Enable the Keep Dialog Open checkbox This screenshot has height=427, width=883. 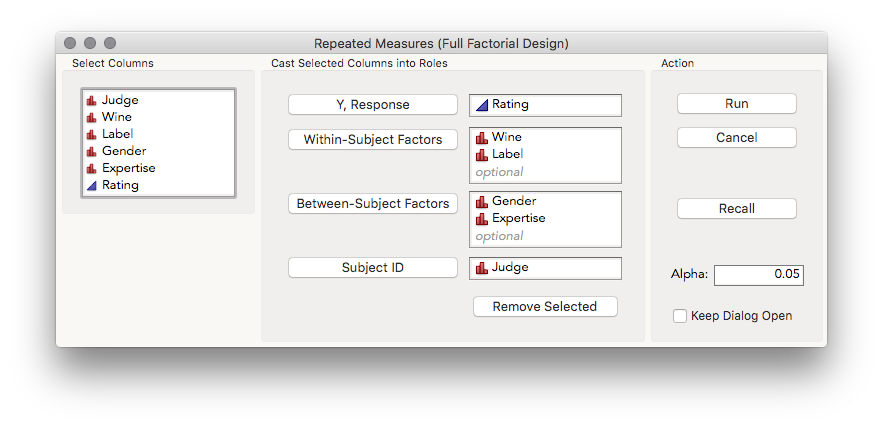coord(680,316)
